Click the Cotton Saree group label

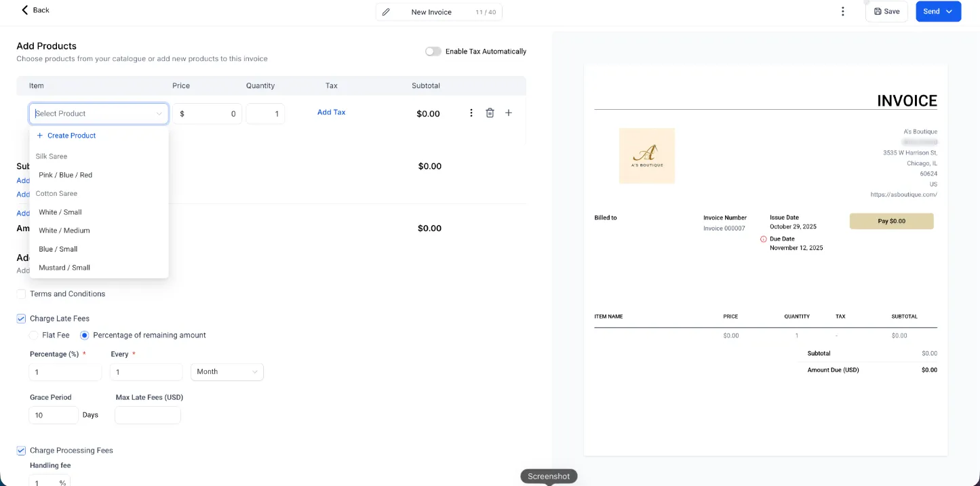click(56, 194)
